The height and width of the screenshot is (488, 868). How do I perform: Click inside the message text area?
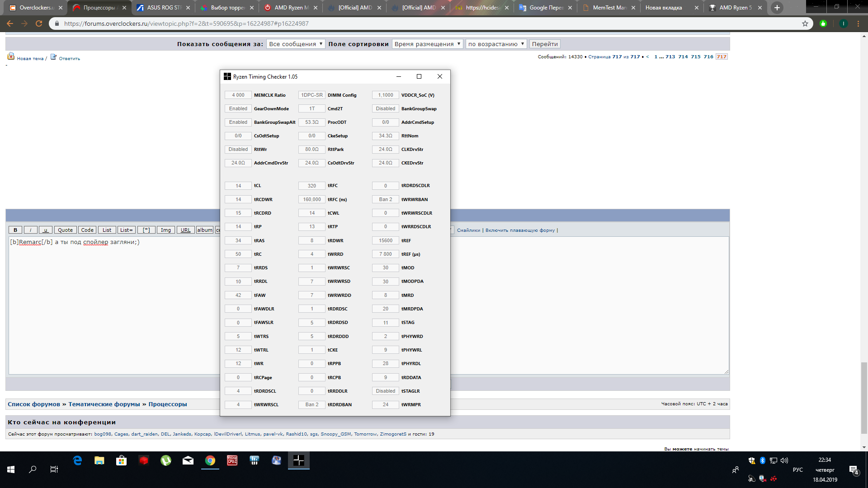pyautogui.click(x=113, y=307)
